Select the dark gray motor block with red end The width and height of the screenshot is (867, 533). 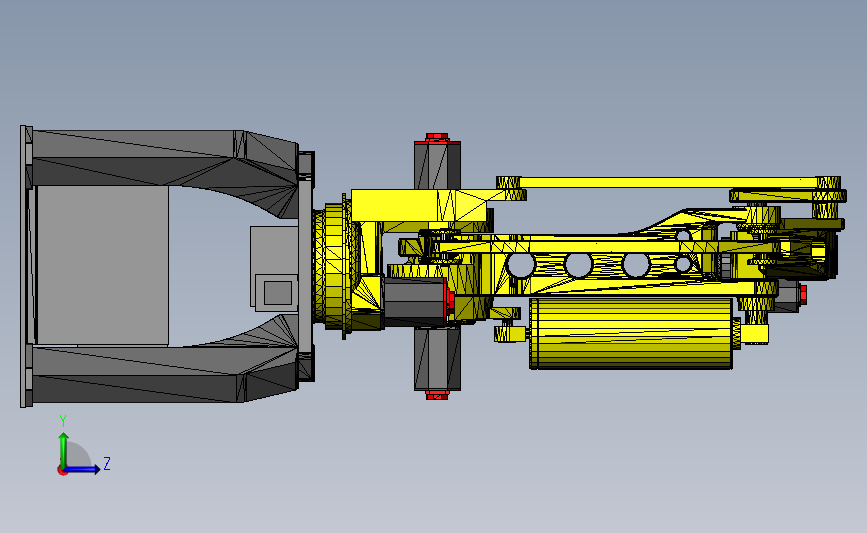pyautogui.click(x=415, y=302)
